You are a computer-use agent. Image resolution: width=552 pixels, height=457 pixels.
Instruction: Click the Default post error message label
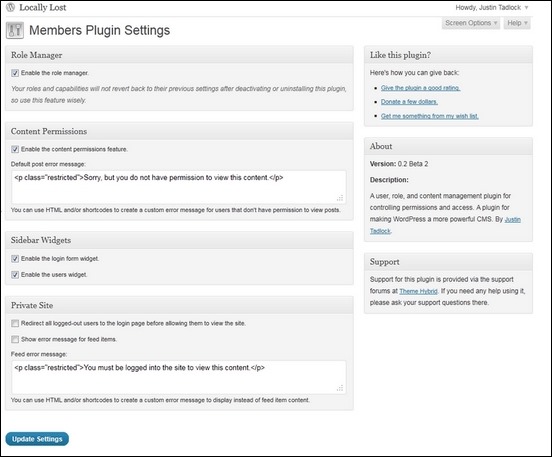click(48, 164)
